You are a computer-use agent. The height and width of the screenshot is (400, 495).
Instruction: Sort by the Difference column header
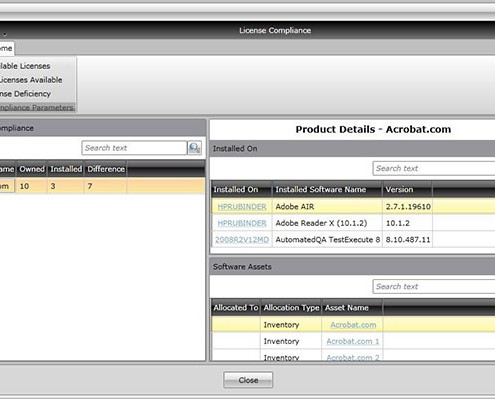click(x=106, y=169)
